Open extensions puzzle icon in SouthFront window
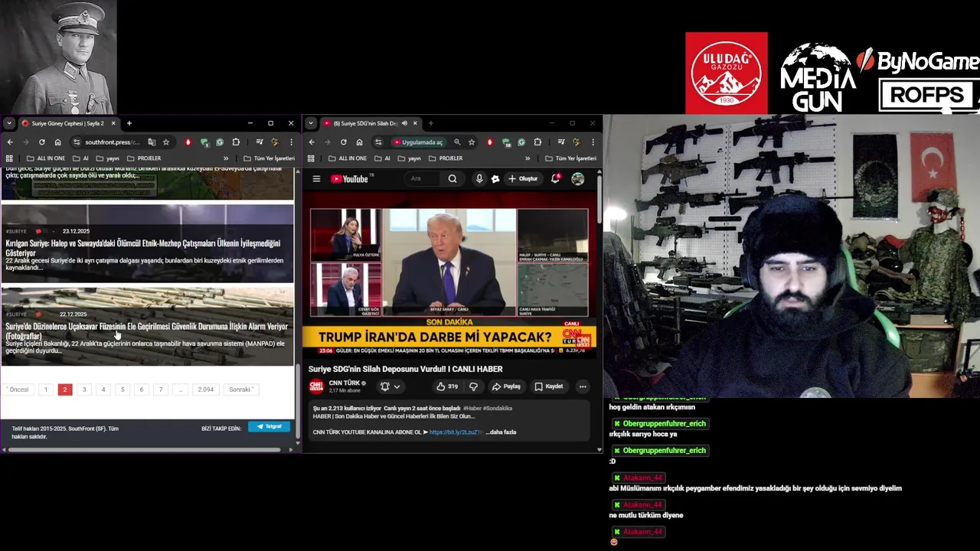Image resolution: width=980 pixels, height=551 pixels. [236, 142]
